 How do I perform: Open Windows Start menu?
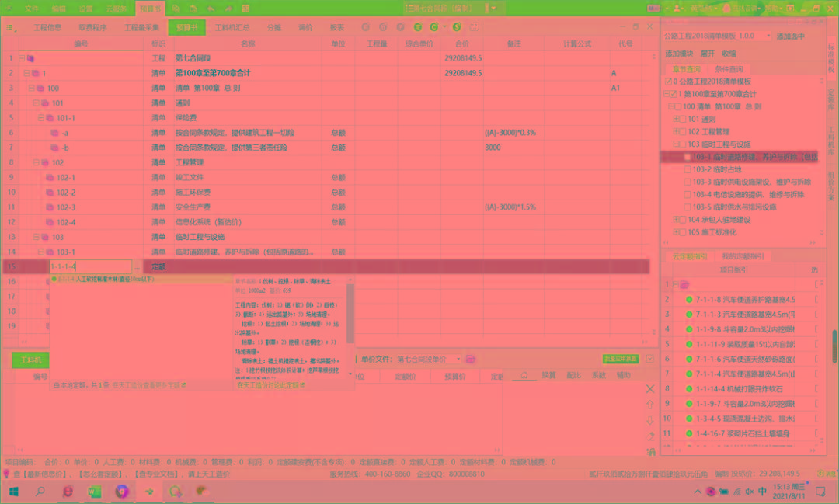14,491
